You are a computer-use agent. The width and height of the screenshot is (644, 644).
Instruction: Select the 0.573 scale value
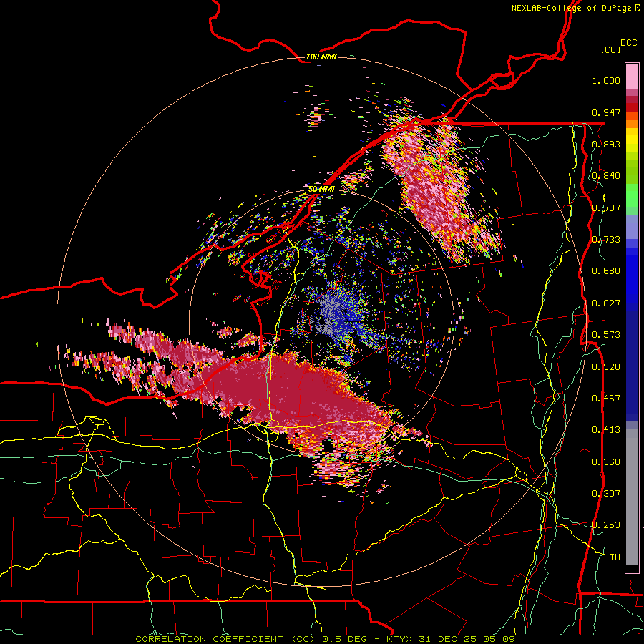[606, 335]
